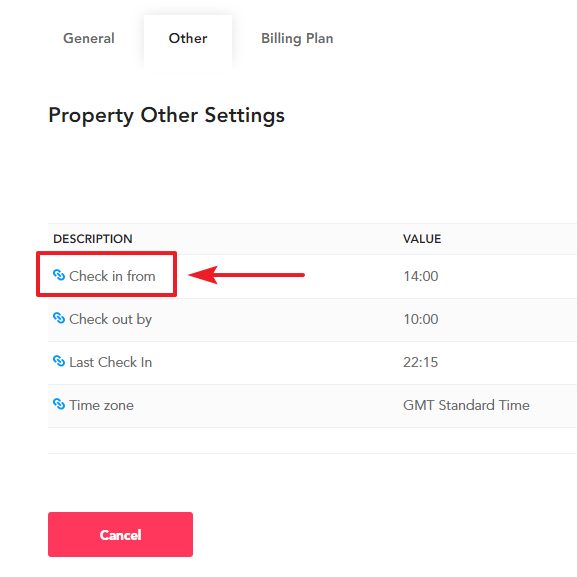The image size is (577, 577).
Task: Select the 14:00 check-in value
Action: [x=421, y=276]
